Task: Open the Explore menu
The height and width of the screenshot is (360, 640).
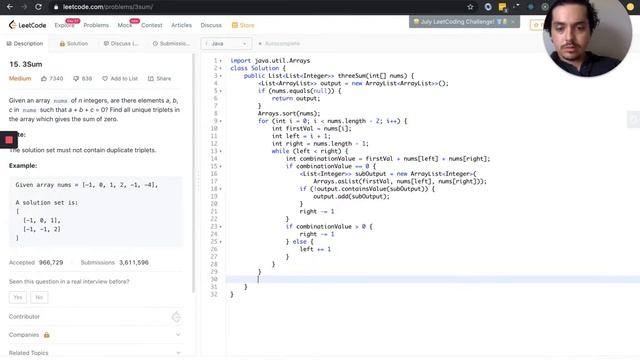Action: [x=64, y=25]
